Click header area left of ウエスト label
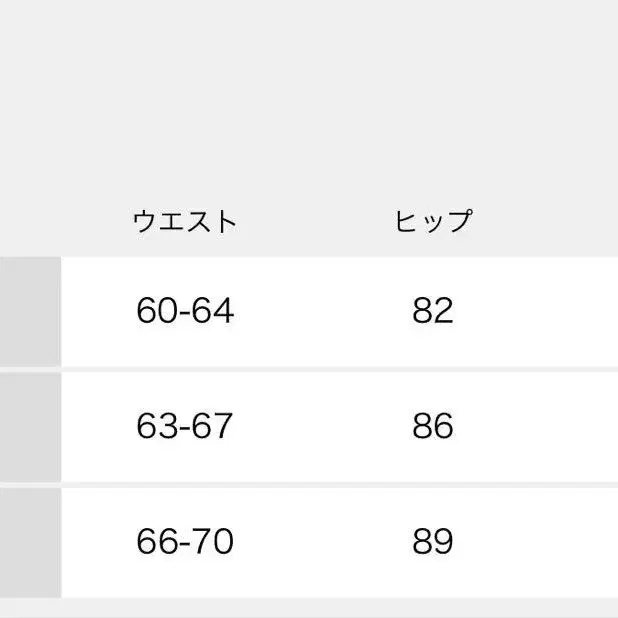Viewport: 618px width, 618px height. [60, 221]
